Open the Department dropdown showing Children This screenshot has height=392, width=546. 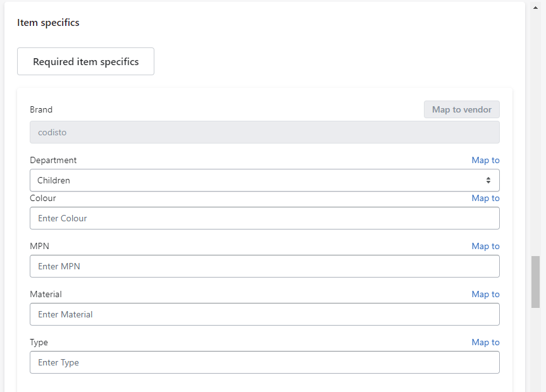click(x=264, y=180)
